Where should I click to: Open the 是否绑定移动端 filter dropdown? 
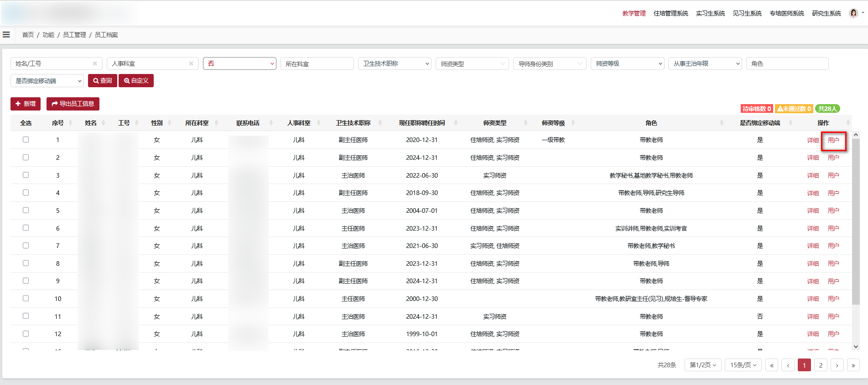click(47, 81)
